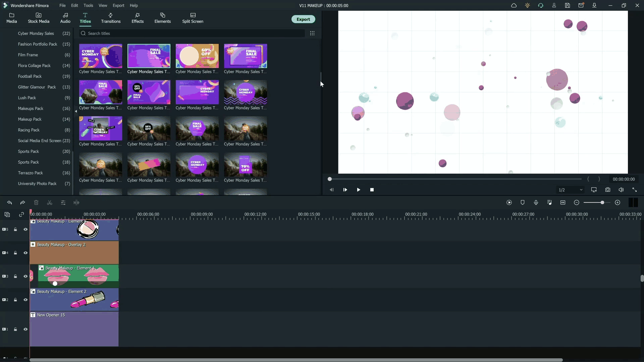This screenshot has width=644, height=362.
Task: Toggle lock on track 4
Action: [15, 253]
